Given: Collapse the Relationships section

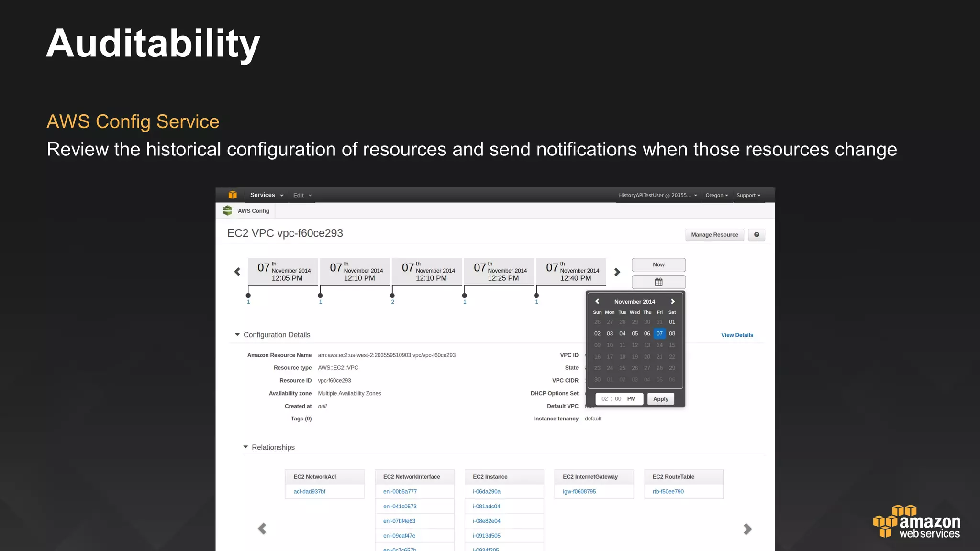Looking at the screenshot, I should (x=245, y=447).
